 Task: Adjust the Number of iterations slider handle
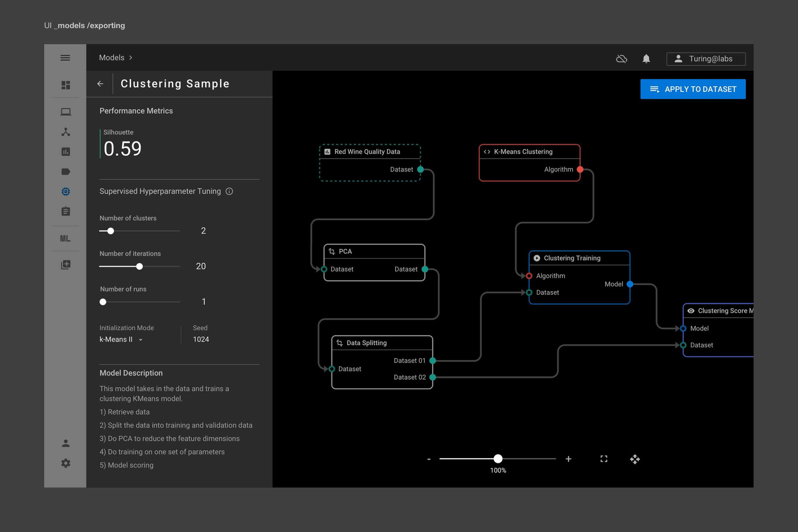(x=139, y=267)
